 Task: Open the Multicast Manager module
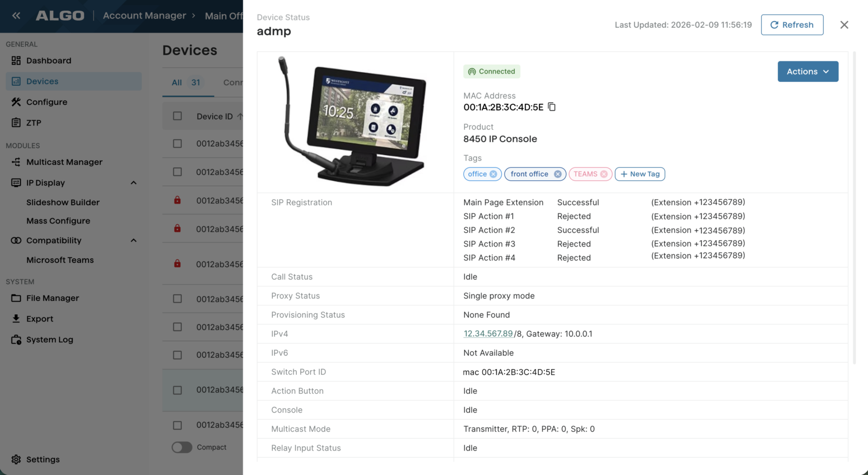click(64, 162)
